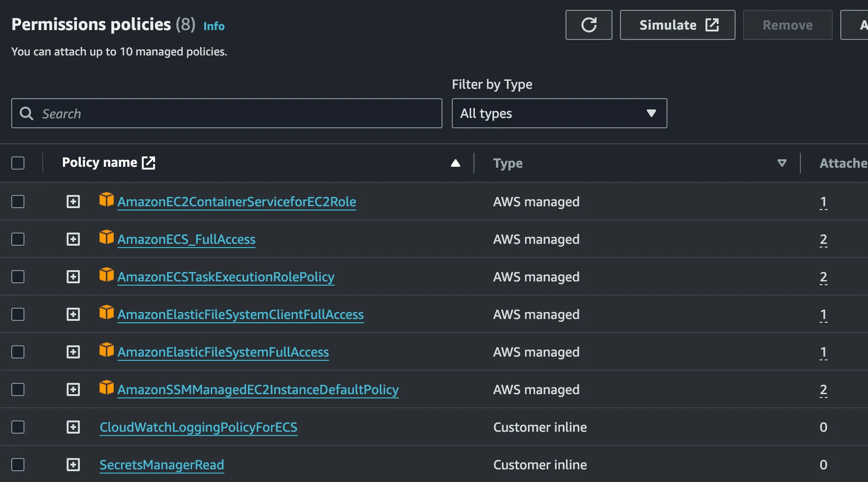Click the orange AWS cube icon beside AmazonECS_FullAccess

[x=107, y=237]
